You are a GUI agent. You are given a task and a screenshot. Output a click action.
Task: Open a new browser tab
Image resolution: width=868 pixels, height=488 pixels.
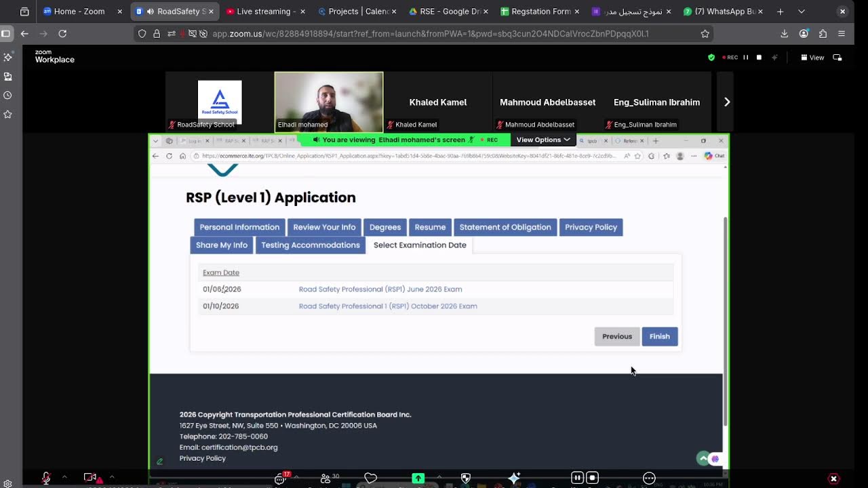780,12
